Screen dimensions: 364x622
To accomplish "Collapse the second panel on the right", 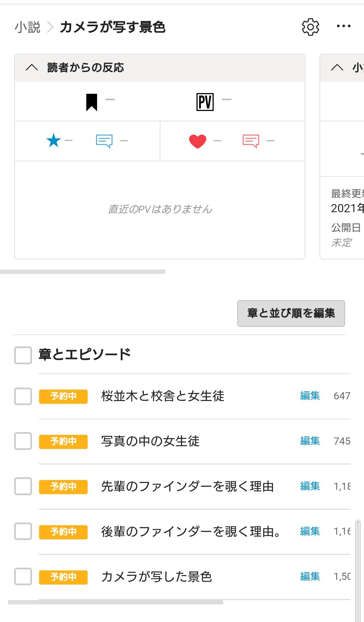I will pyautogui.click(x=337, y=67).
